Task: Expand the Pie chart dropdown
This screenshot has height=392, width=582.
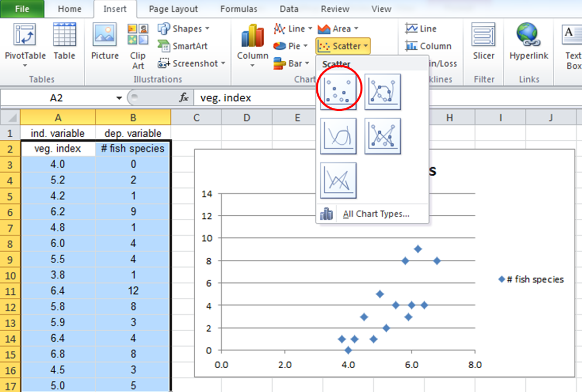Action: pos(291,46)
